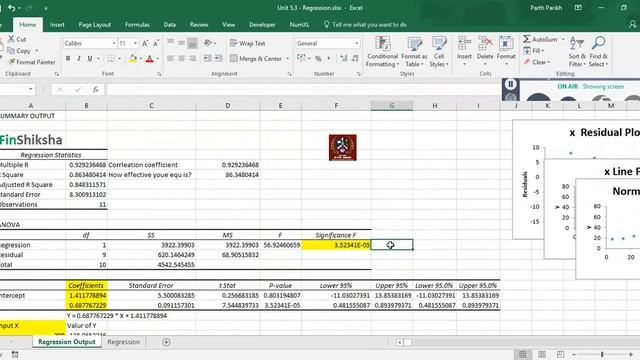Switch to the Formulas tab
This screenshot has height=360, width=640.
tap(137, 24)
